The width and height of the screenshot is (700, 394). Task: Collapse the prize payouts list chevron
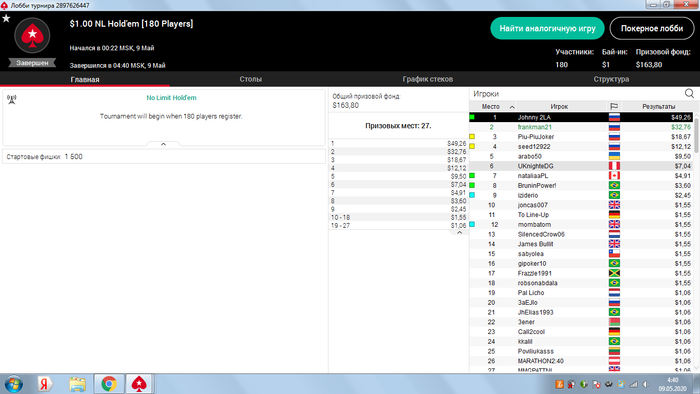459,233
